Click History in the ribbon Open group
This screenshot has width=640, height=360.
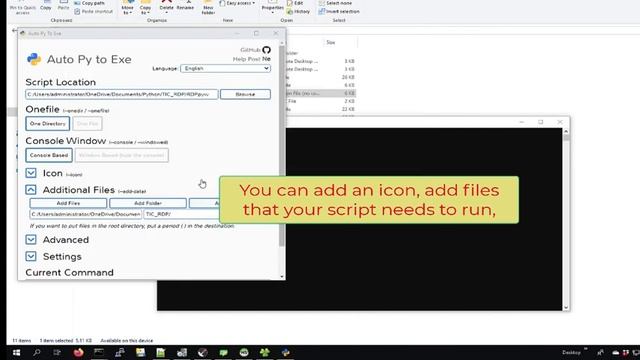tap(298, 11)
